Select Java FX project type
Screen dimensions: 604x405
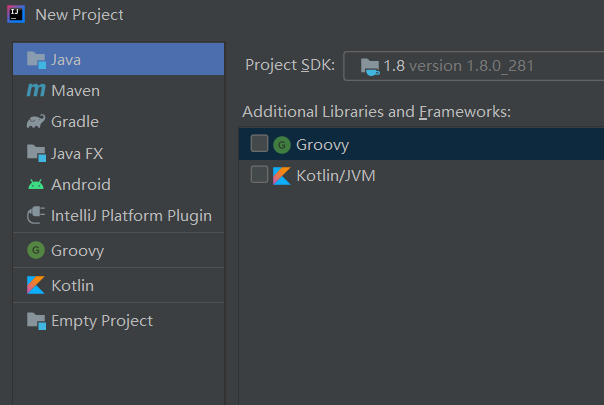119,153
